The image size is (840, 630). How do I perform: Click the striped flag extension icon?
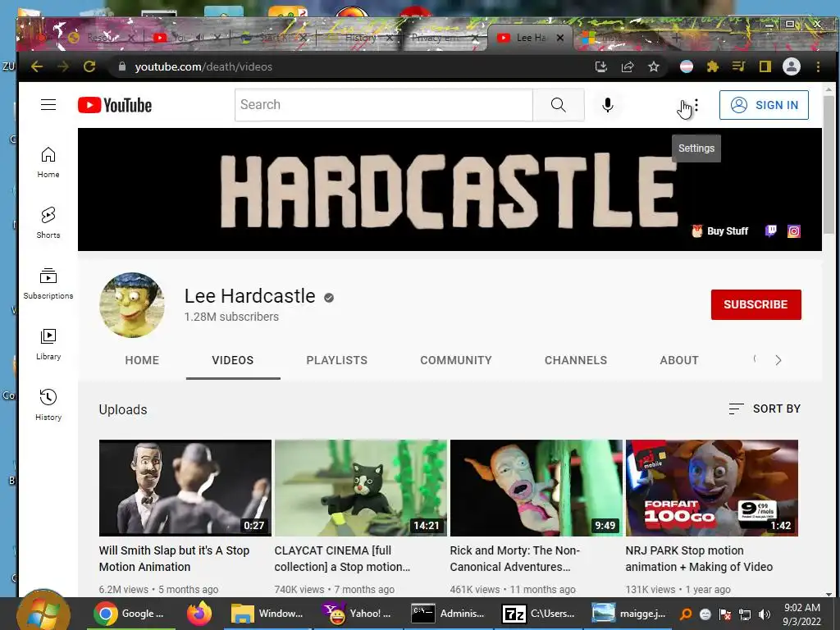(687, 66)
